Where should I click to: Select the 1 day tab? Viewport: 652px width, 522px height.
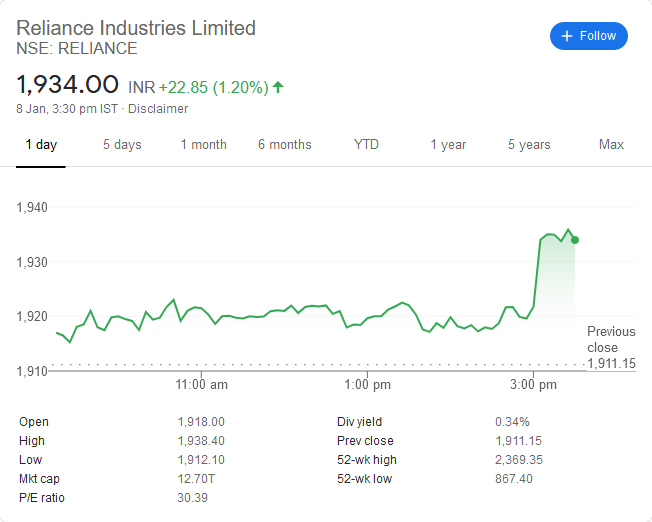click(x=41, y=145)
